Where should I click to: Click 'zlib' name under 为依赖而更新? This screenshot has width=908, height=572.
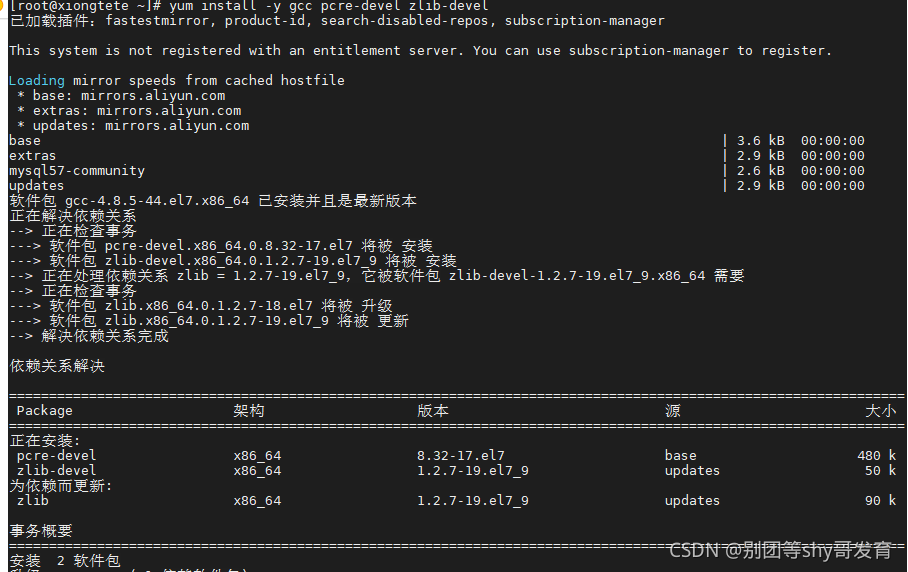pos(32,501)
